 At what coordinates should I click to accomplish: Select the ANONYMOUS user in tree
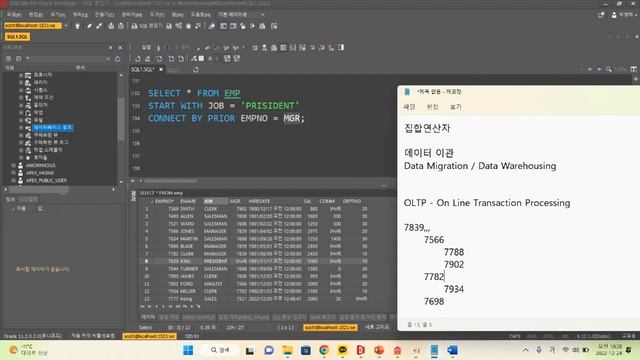(40, 166)
